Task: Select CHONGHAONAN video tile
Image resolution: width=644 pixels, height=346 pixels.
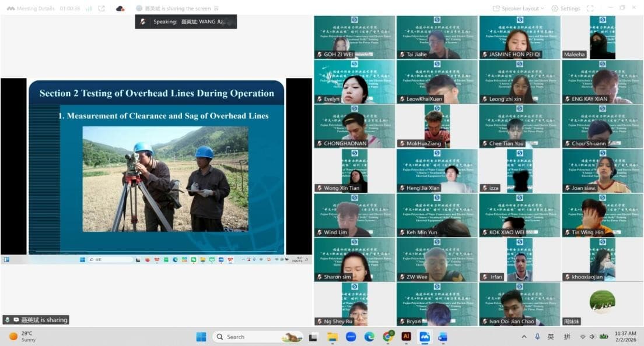Action: (x=355, y=126)
